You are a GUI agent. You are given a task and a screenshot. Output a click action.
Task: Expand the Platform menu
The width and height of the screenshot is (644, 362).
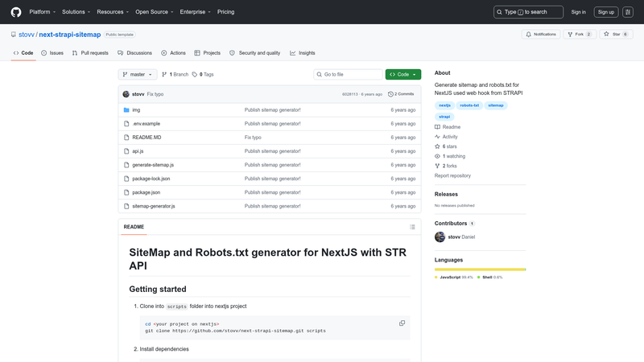click(43, 12)
